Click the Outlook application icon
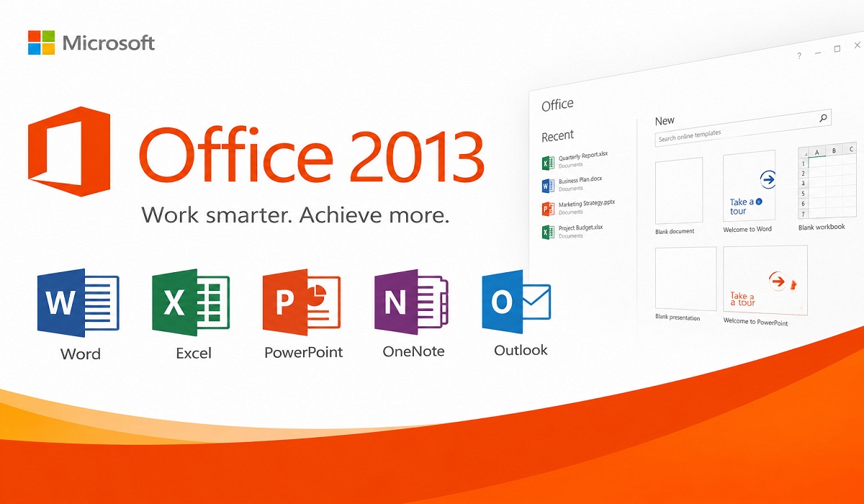The image size is (864, 504). coord(516,302)
